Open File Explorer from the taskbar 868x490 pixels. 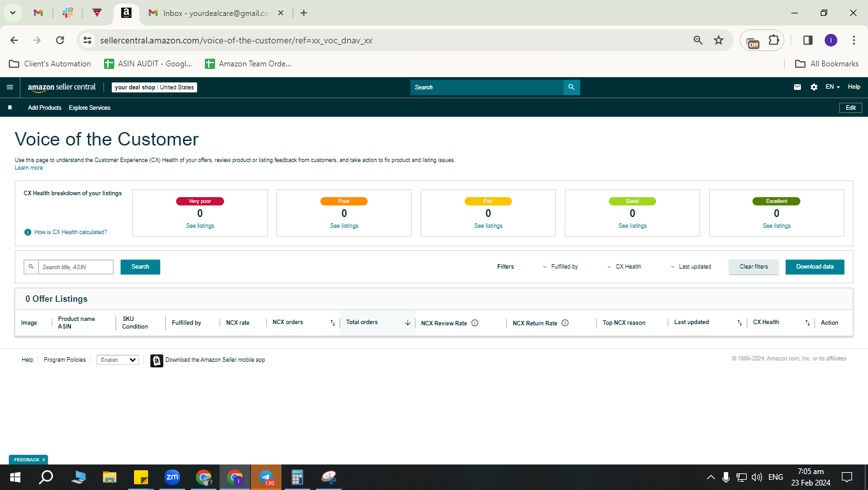[110, 477]
